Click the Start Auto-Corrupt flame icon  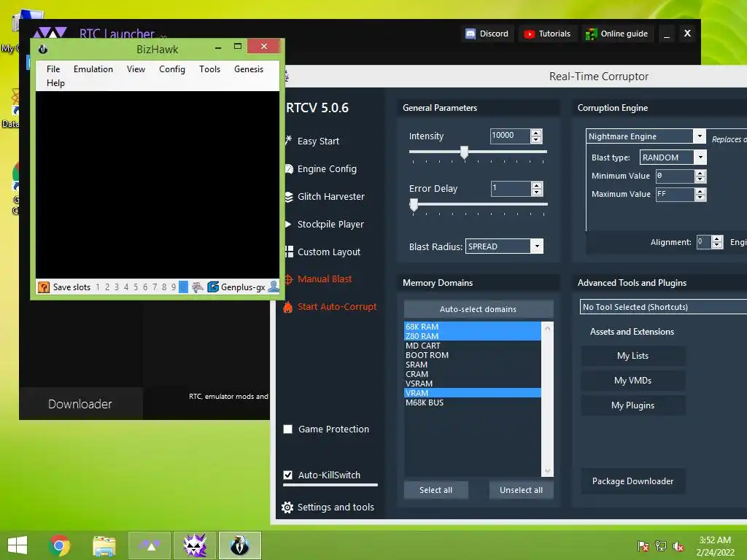pos(287,307)
